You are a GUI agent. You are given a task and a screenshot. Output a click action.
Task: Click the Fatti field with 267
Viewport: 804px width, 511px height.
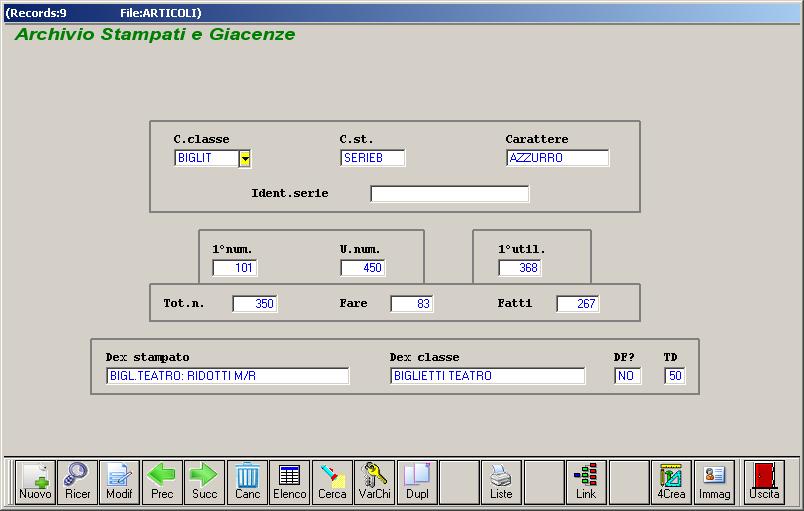[x=578, y=303]
